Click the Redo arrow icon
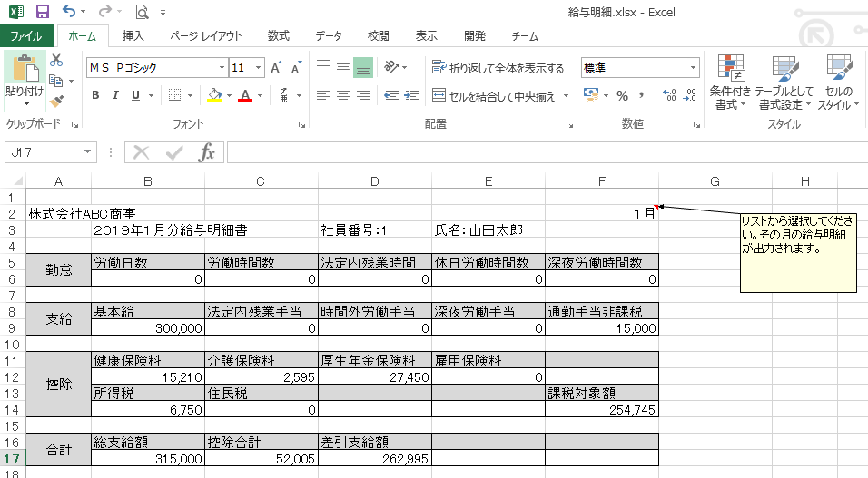 pos(104,11)
